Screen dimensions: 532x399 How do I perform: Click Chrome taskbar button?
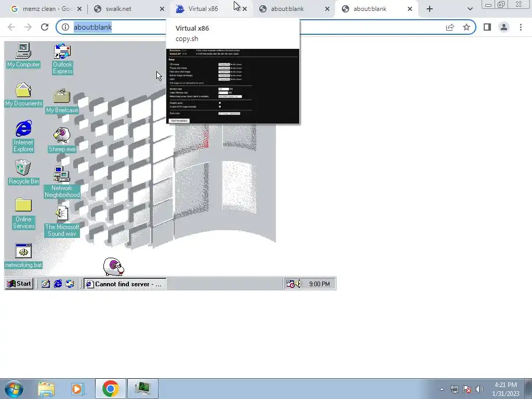point(110,389)
